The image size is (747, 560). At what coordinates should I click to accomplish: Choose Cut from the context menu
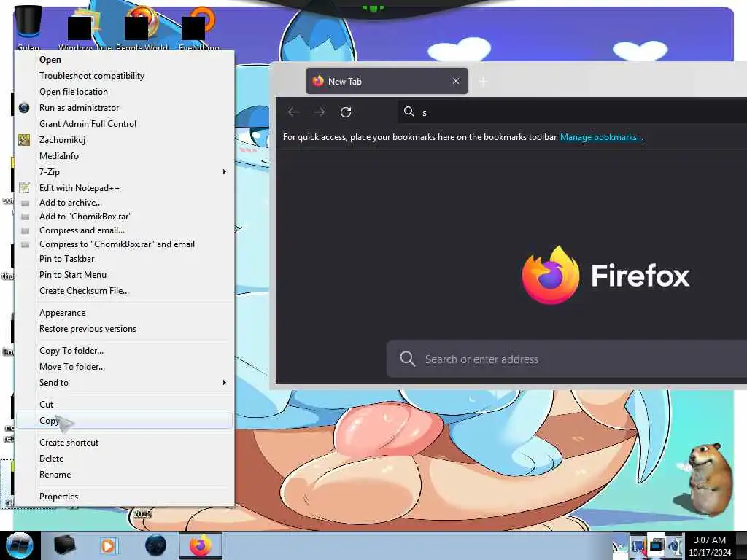click(125, 404)
